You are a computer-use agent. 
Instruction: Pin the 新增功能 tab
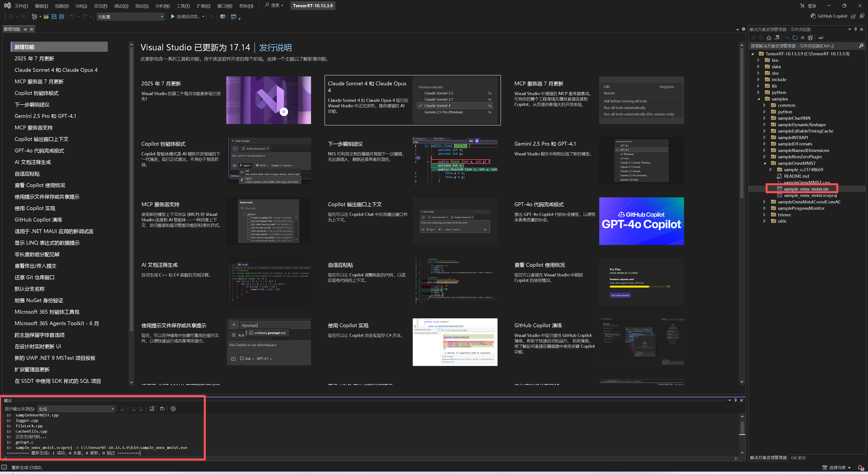coord(25,29)
